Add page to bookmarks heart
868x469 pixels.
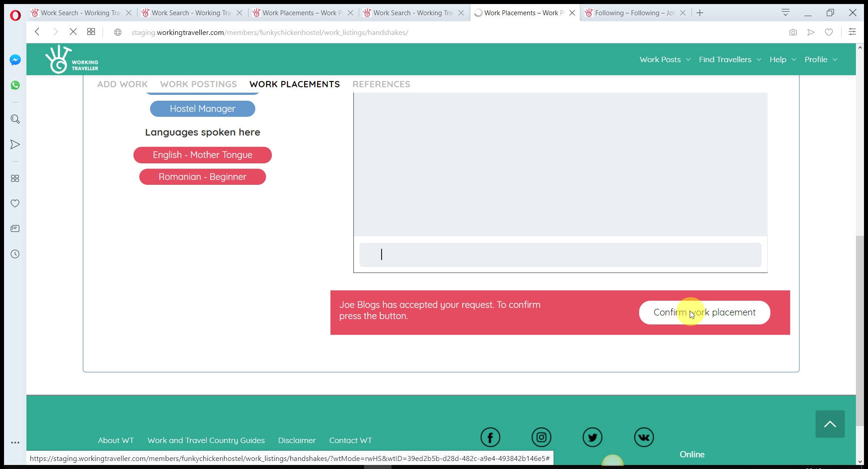pyautogui.click(x=829, y=32)
